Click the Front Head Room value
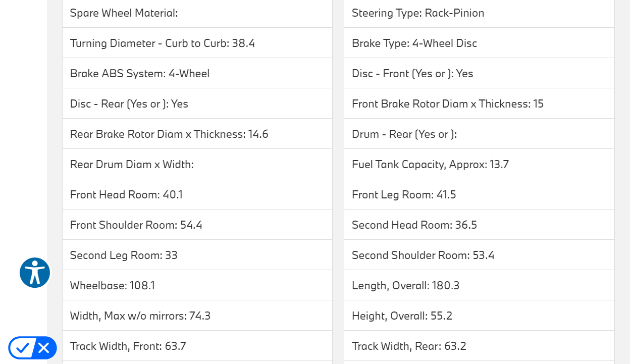This screenshot has height=364, width=633. (x=173, y=195)
